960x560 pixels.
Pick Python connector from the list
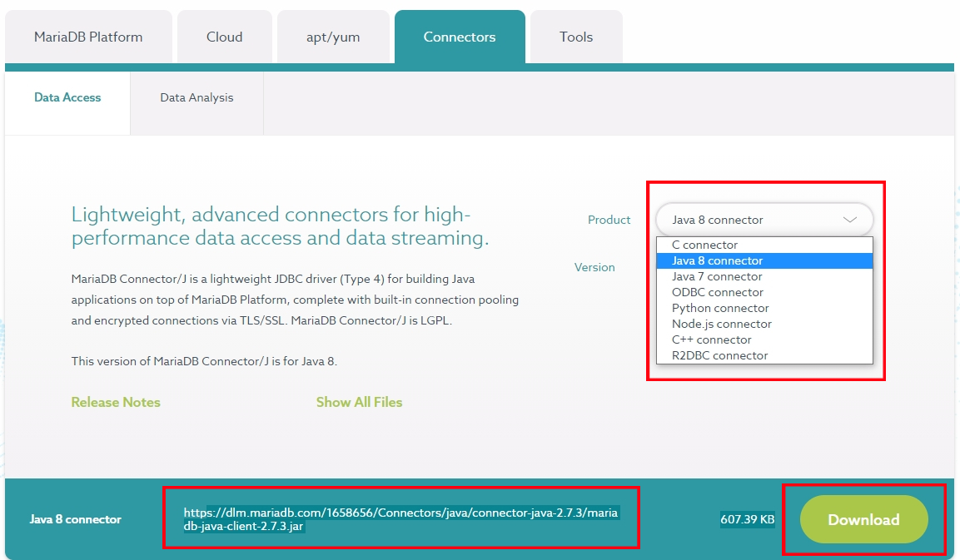click(764, 309)
